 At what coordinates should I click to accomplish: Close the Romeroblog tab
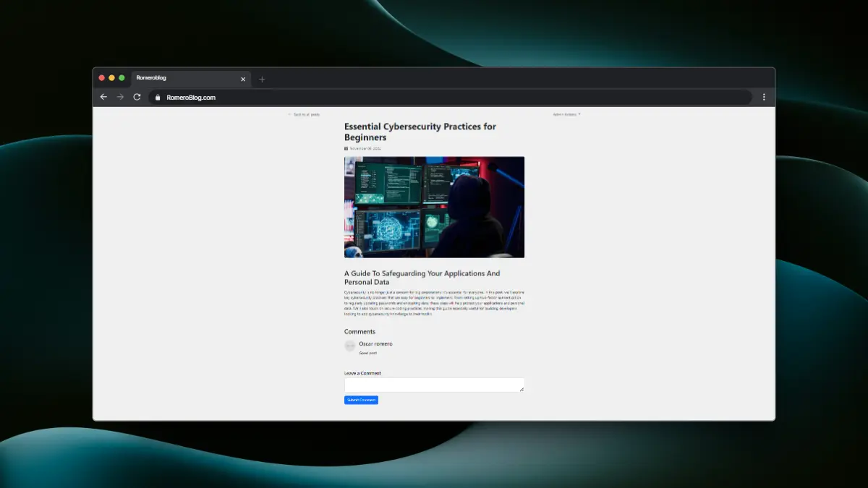pos(243,79)
